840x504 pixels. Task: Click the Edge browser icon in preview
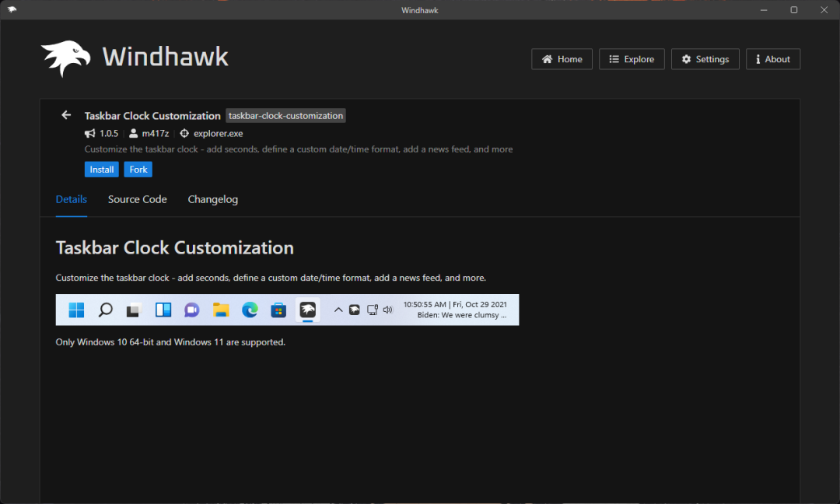click(x=250, y=310)
